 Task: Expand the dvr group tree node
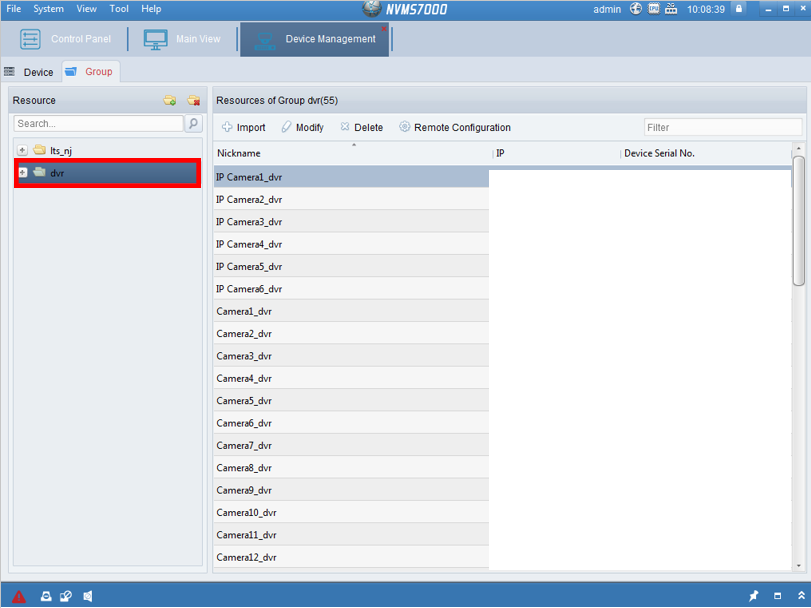22,173
